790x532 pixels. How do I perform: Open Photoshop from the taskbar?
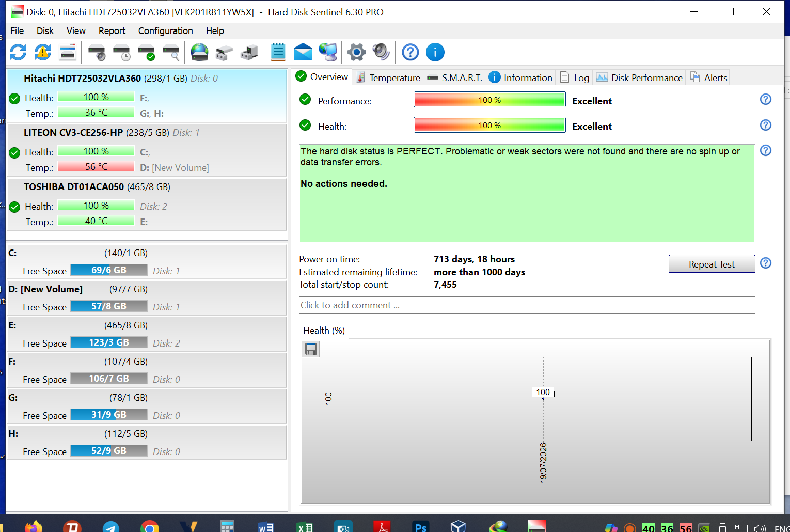coord(421,527)
